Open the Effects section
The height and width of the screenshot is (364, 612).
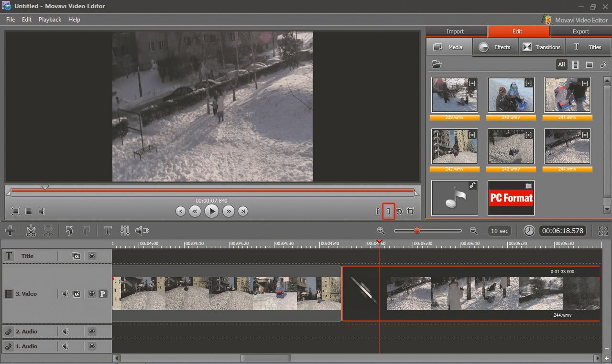pos(495,47)
